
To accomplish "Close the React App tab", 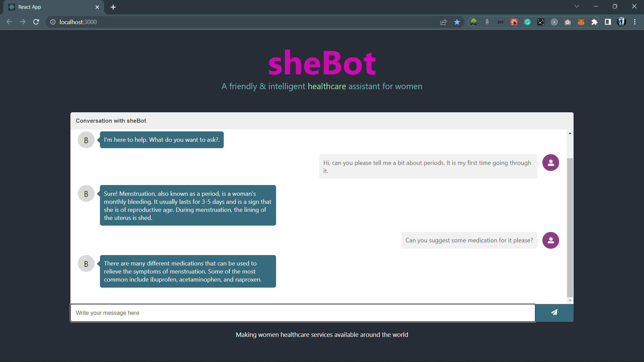I will click(97, 7).
